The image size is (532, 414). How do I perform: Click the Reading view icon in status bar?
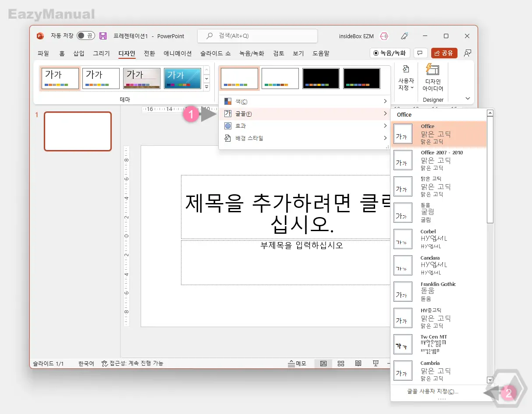[358, 363]
